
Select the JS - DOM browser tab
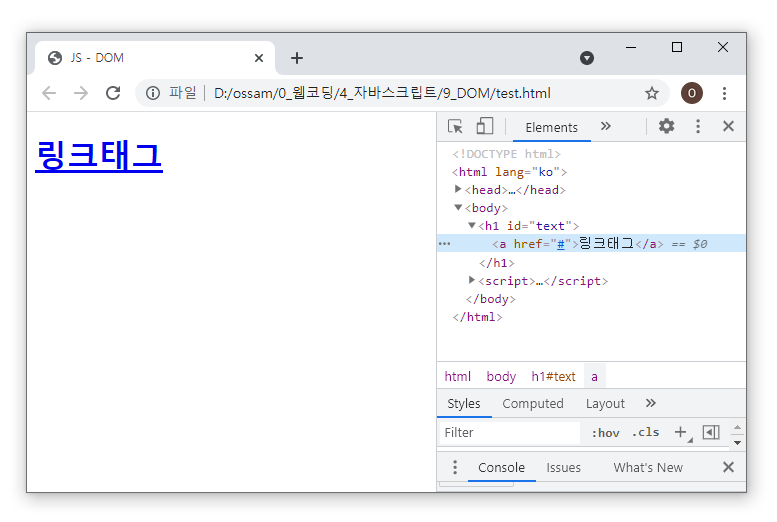pyautogui.click(x=155, y=58)
